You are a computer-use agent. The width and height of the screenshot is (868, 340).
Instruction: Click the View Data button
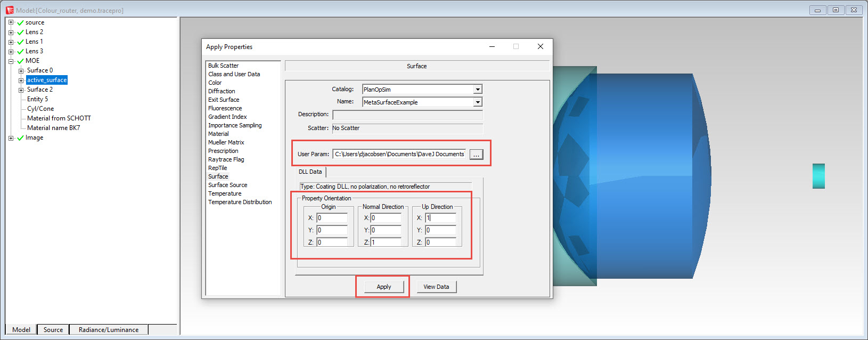tap(436, 287)
